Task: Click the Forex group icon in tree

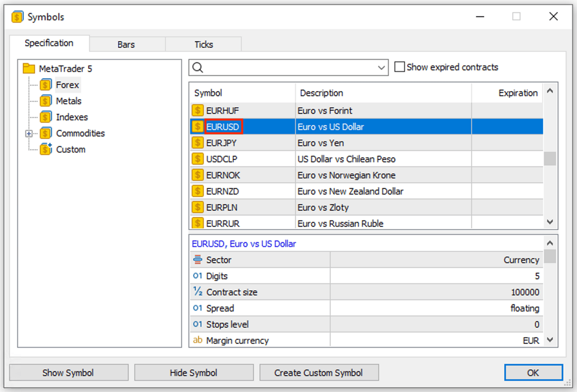Action: coord(46,85)
